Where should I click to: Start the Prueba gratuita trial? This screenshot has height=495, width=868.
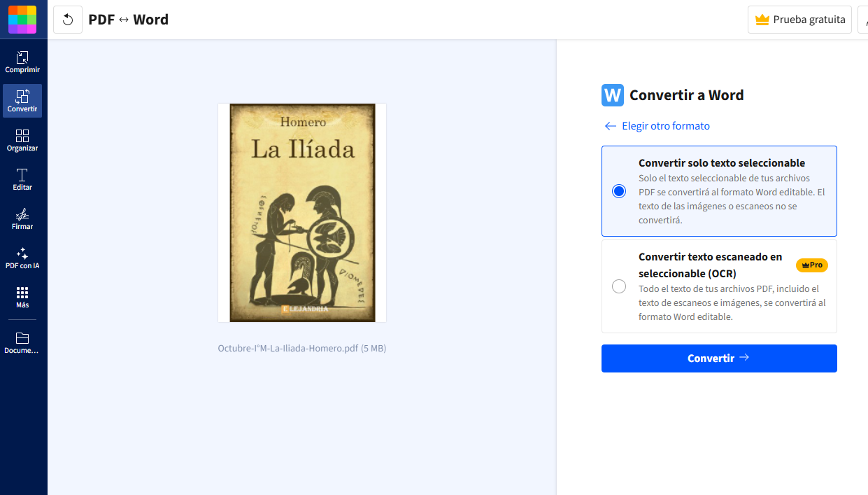(800, 20)
